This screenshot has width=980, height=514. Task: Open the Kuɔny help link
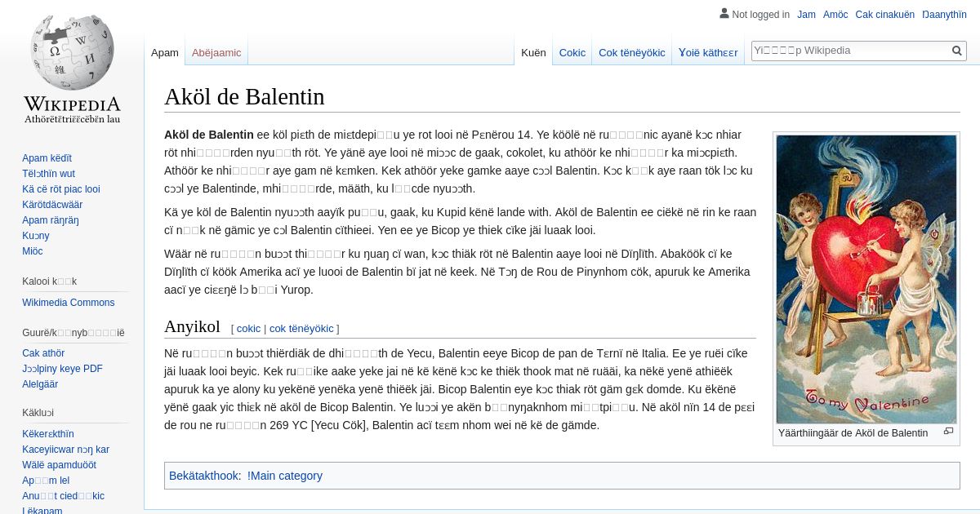(36, 236)
